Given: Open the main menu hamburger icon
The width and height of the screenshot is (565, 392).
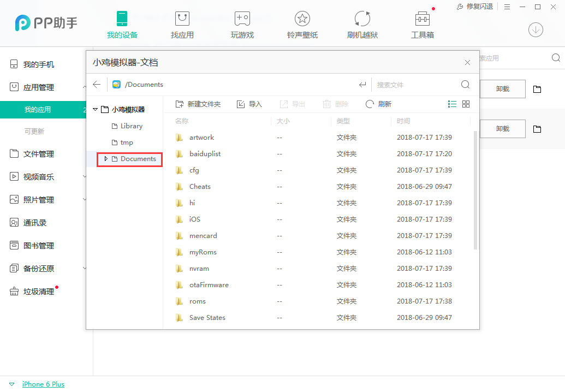Looking at the screenshot, I should click(507, 7).
